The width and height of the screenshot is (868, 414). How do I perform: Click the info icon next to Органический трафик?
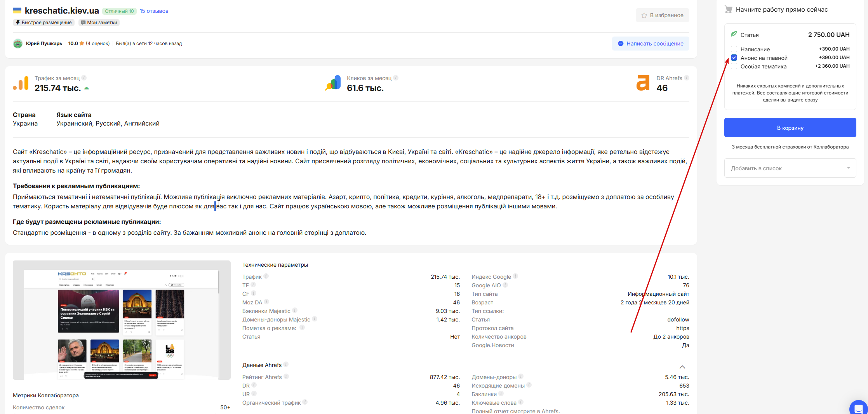tap(305, 402)
